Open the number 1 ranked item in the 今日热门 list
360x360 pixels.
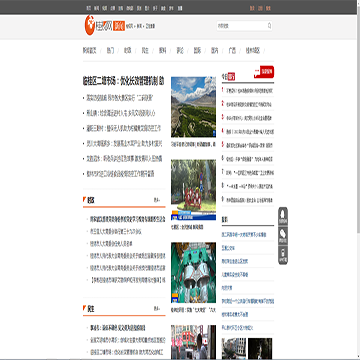[x=249, y=91]
